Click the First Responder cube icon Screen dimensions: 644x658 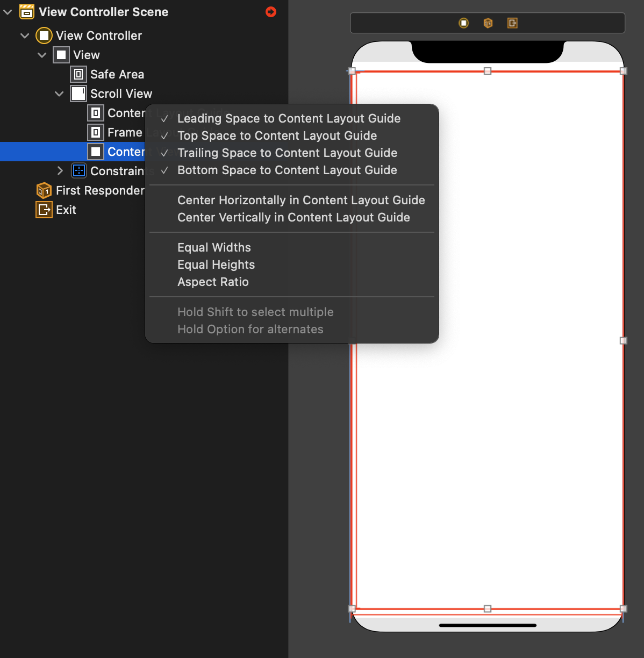point(44,190)
